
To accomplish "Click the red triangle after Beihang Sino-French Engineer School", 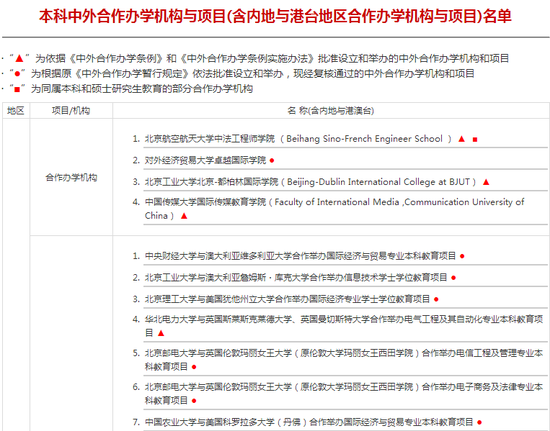I will [x=462, y=139].
